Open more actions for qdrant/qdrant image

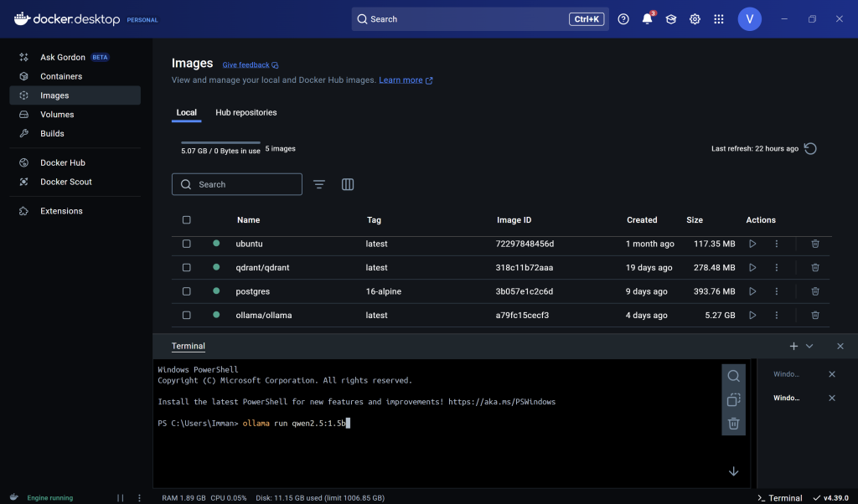pyautogui.click(x=777, y=268)
